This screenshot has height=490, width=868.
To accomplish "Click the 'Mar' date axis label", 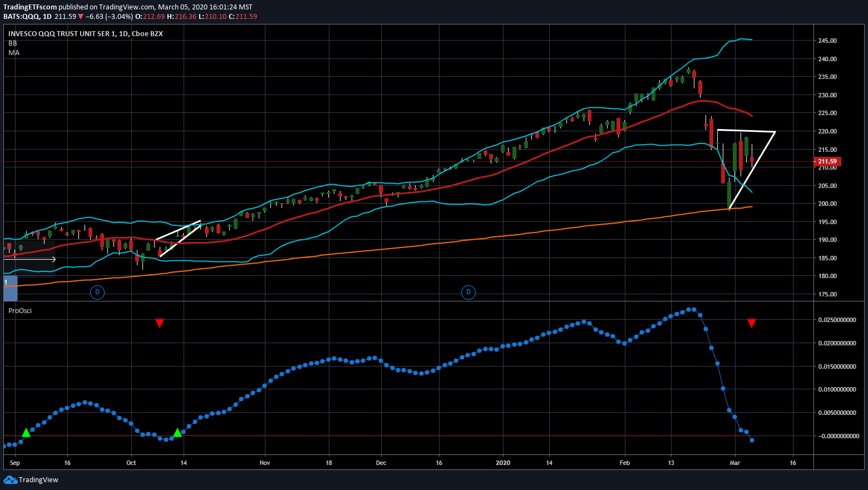I will click(735, 463).
